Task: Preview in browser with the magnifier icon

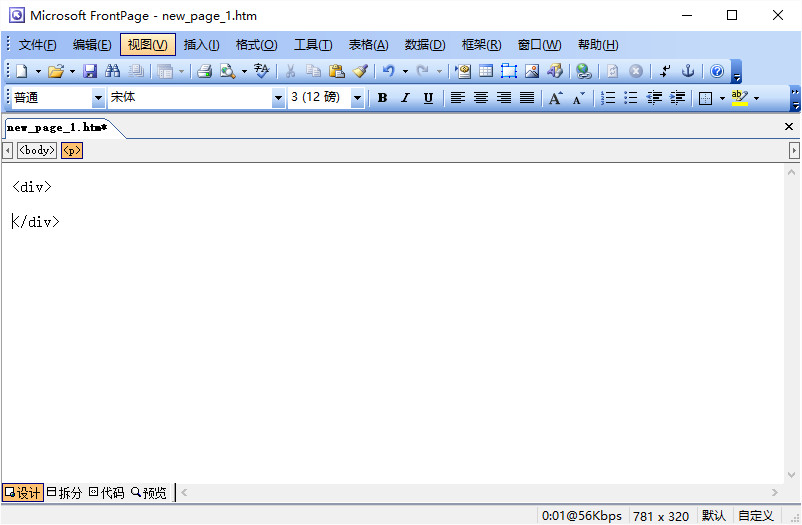Action: point(227,71)
